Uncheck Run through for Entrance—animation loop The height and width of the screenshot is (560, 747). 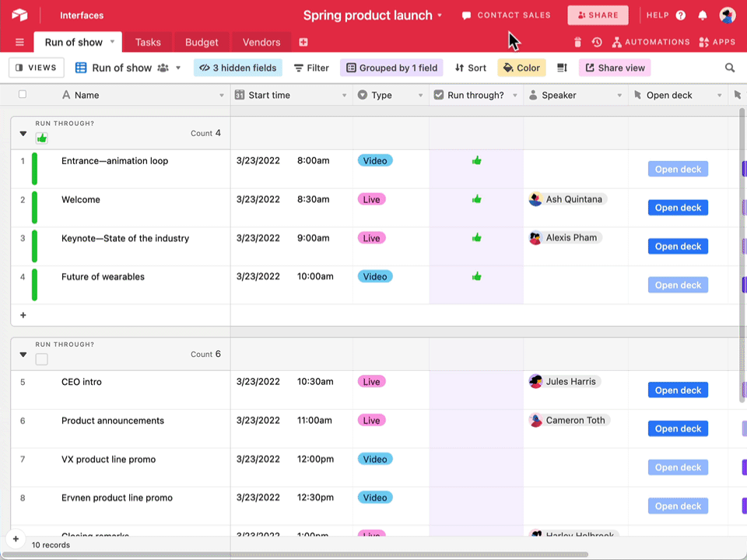click(x=476, y=160)
